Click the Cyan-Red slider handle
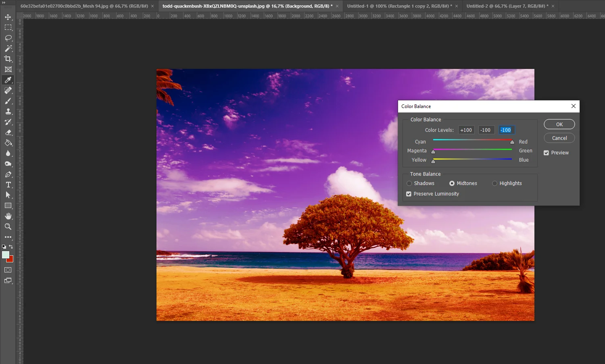 [512, 142]
